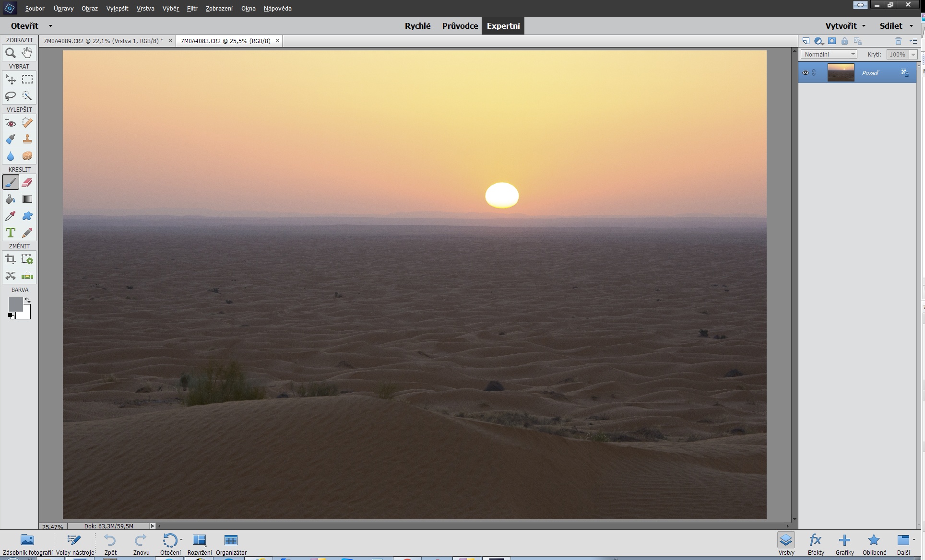Select the Eraser tool
The height and width of the screenshot is (560, 925).
pos(27,183)
